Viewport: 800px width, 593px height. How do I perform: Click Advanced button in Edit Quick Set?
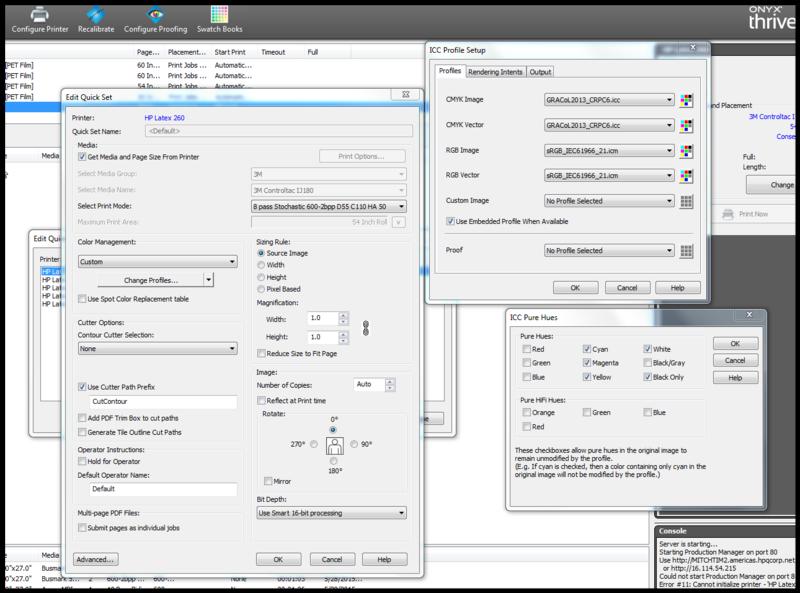point(95,559)
